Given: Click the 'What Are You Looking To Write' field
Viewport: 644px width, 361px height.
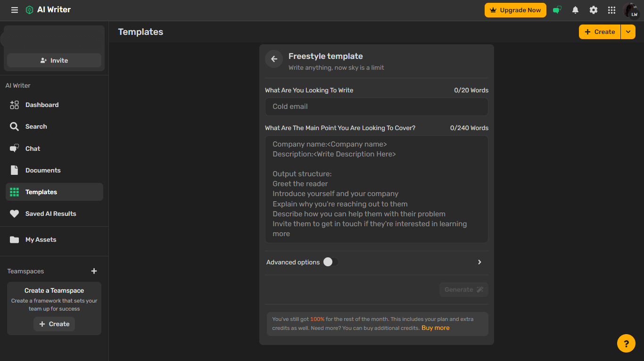Looking at the screenshot, I should [376, 107].
